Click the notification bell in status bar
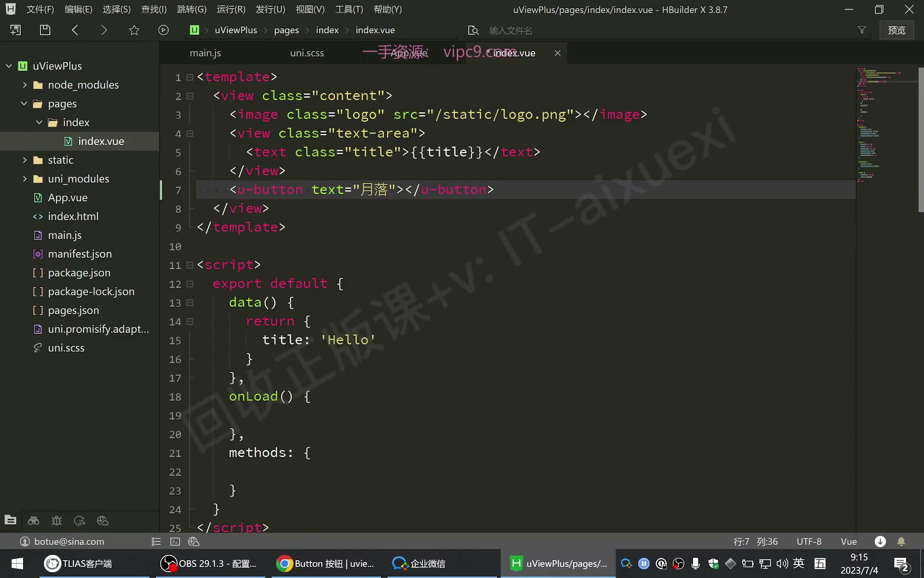The height and width of the screenshot is (578, 924). (x=901, y=541)
